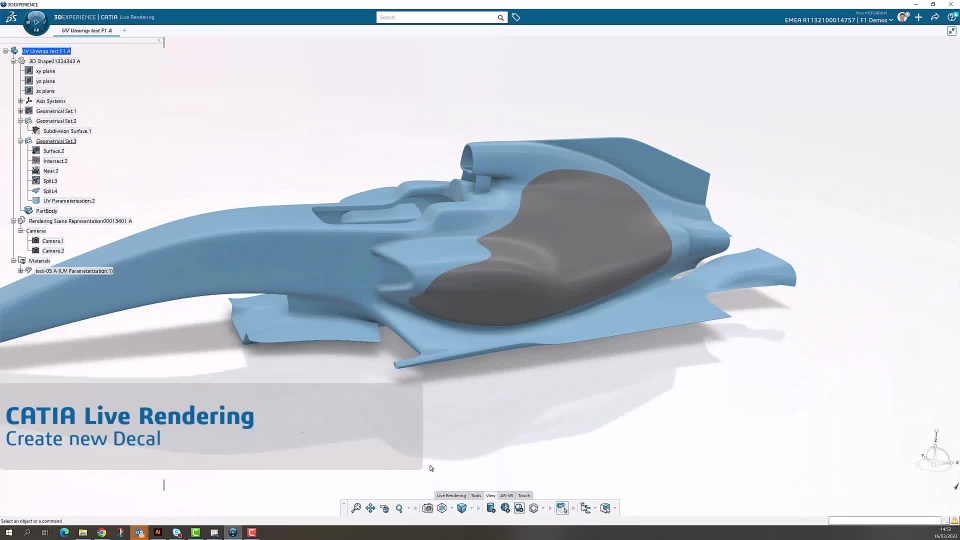Screen dimensions: 960x540
Task: Select Split.3 in the tree
Action: (x=50, y=181)
